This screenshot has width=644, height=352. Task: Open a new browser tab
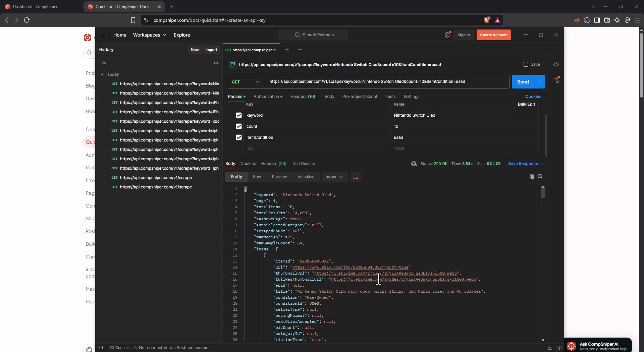click(x=172, y=7)
